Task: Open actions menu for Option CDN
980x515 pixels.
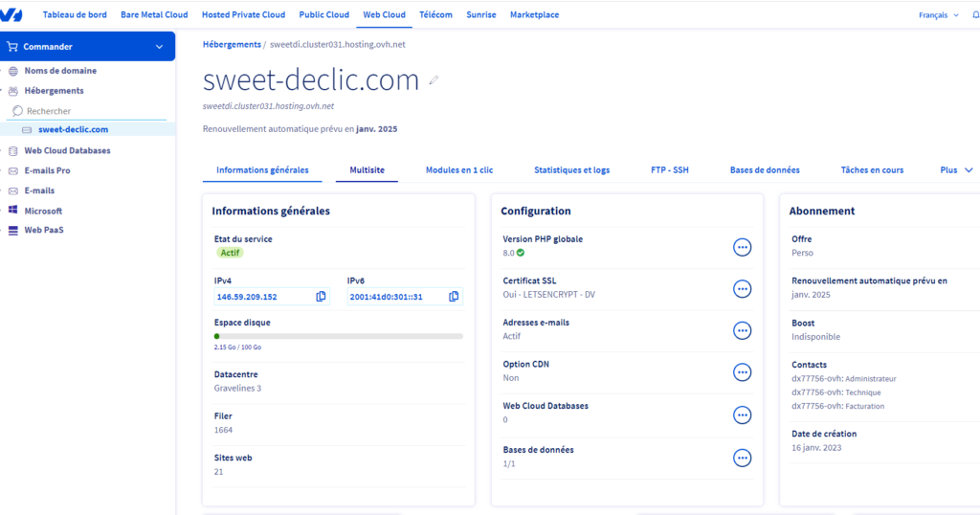Action: pyautogui.click(x=742, y=372)
